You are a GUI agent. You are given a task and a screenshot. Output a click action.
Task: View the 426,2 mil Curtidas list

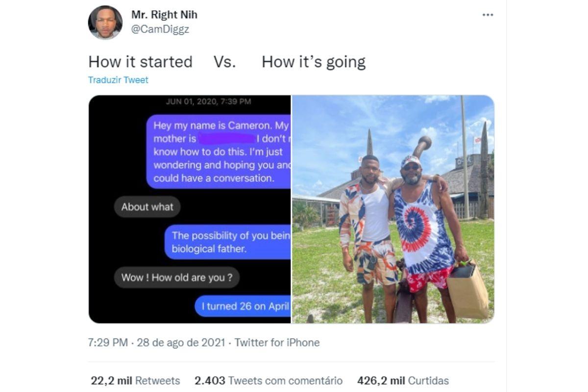[403, 381]
